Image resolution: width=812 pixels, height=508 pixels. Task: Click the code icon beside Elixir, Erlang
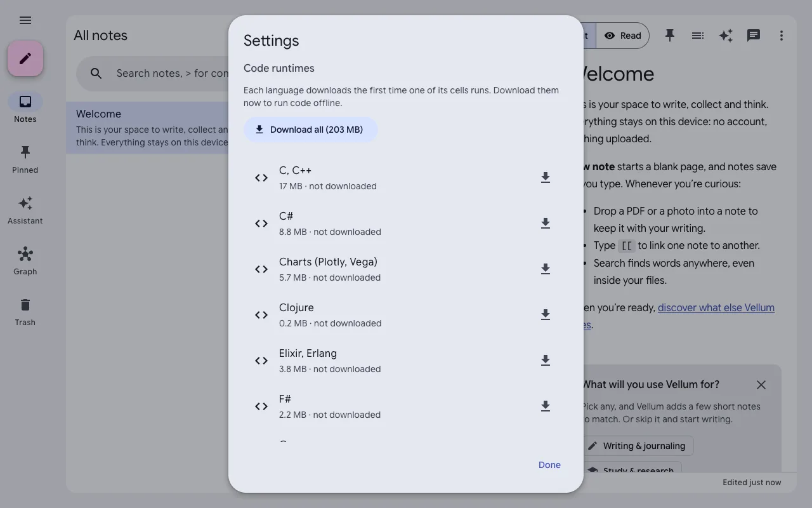[261, 361]
